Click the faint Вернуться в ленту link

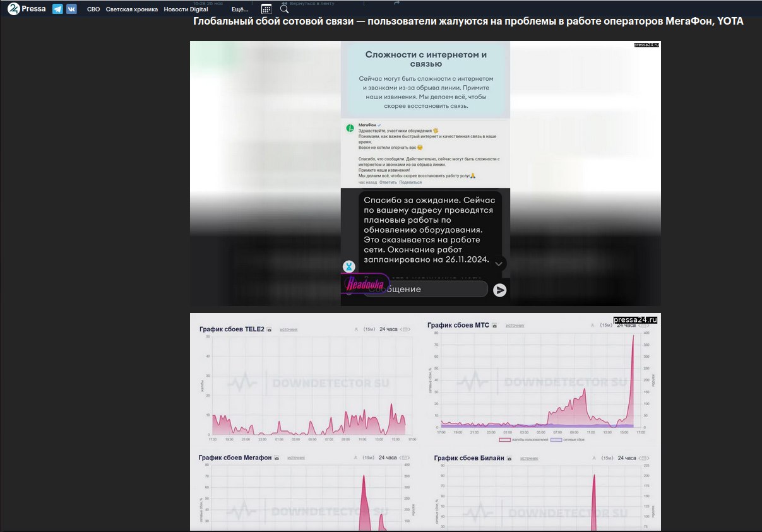coord(308,3)
